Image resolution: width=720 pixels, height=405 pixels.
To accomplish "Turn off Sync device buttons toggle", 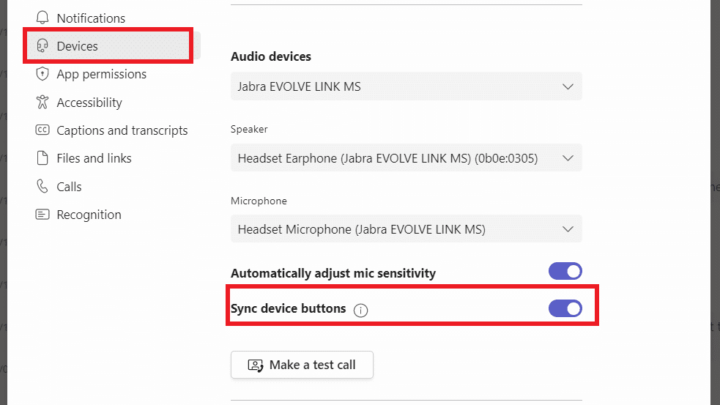I will (565, 308).
